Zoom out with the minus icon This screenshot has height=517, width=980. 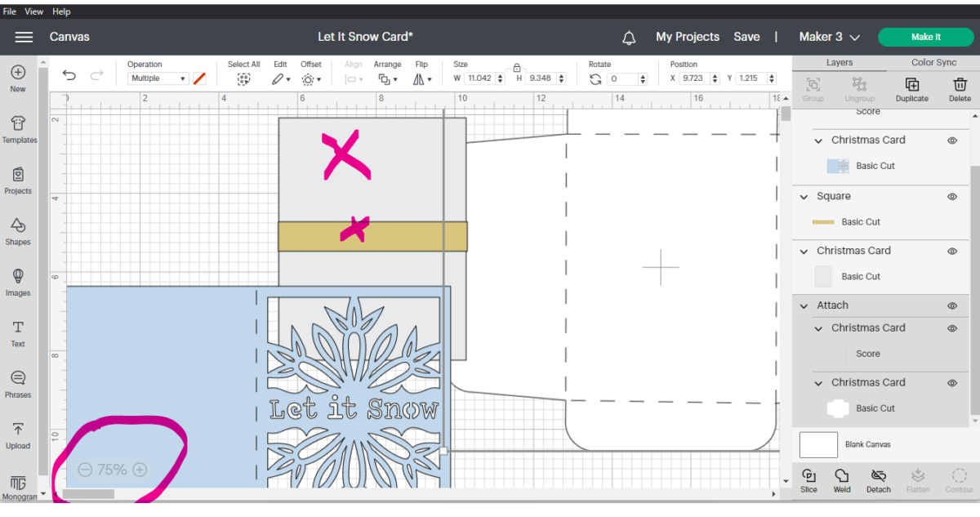85,470
